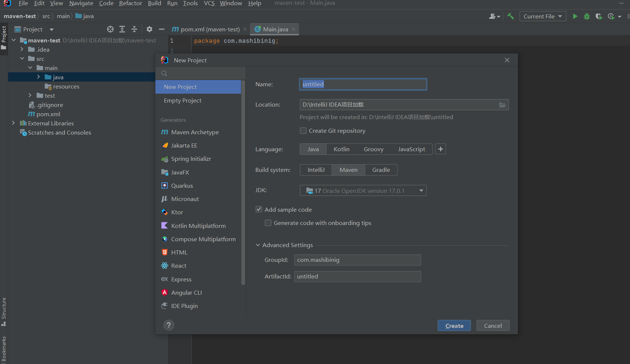Image resolution: width=630 pixels, height=364 pixels.
Task: Select Maven build system option
Action: tap(349, 170)
